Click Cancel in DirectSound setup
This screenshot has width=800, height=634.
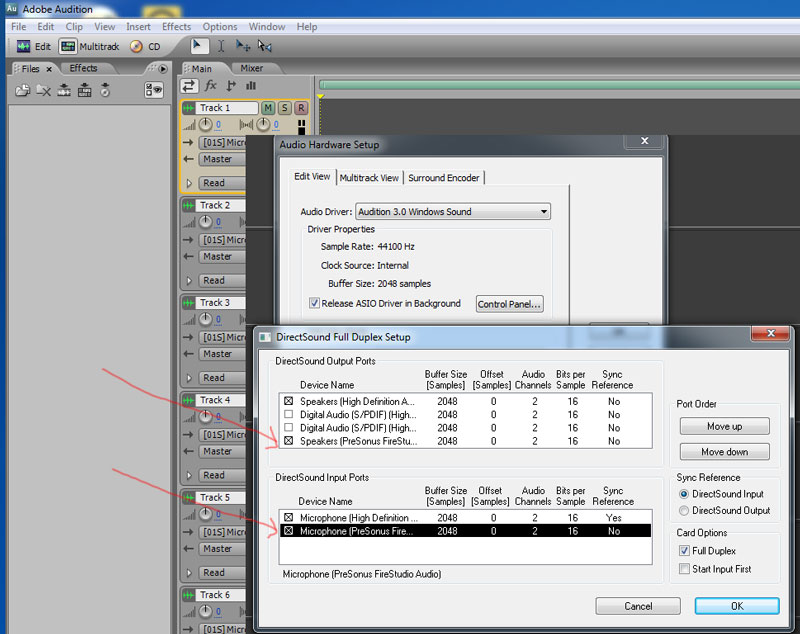(x=638, y=606)
